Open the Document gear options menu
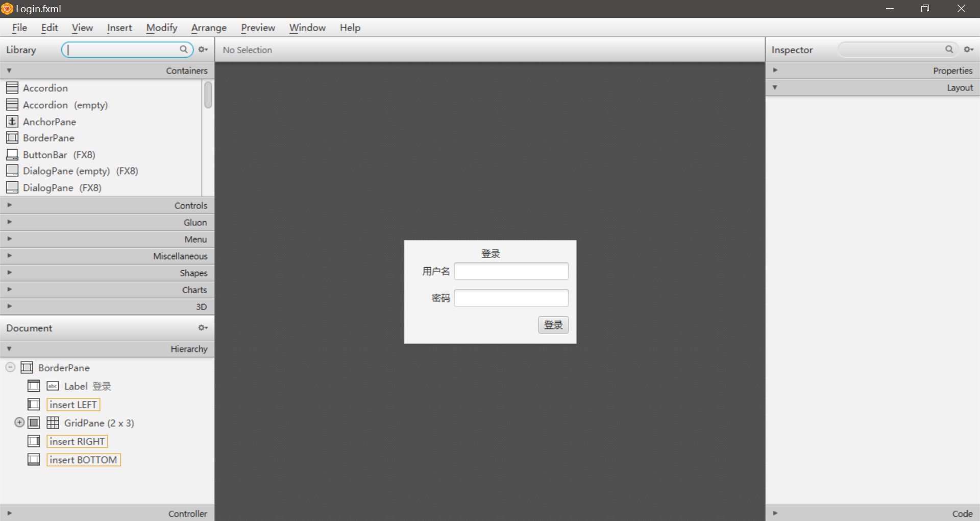Image resolution: width=980 pixels, height=521 pixels. (203, 328)
